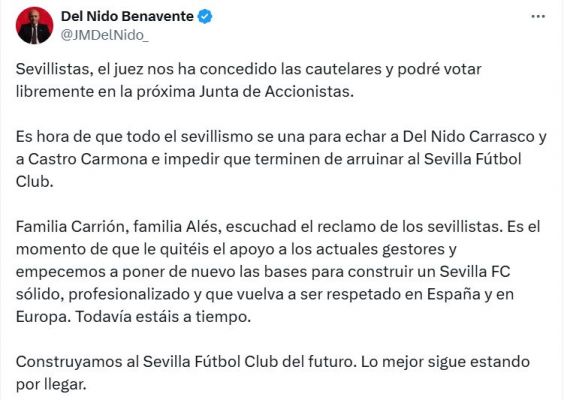Click the paragraph starting 'Familia Carrión'
The width and height of the screenshot is (564, 400).
pyautogui.click(x=278, y=272)
